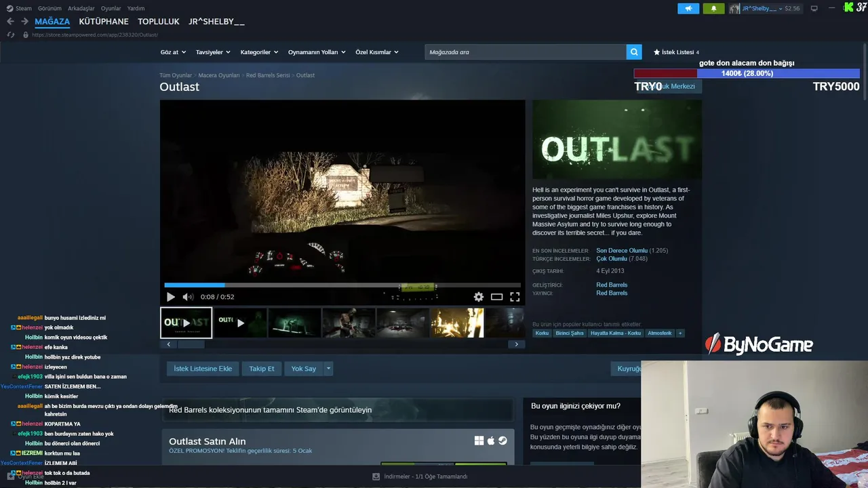Select the first Outlast trailer thumbnail
Screen dimensions: 868x488
(186, 323)
